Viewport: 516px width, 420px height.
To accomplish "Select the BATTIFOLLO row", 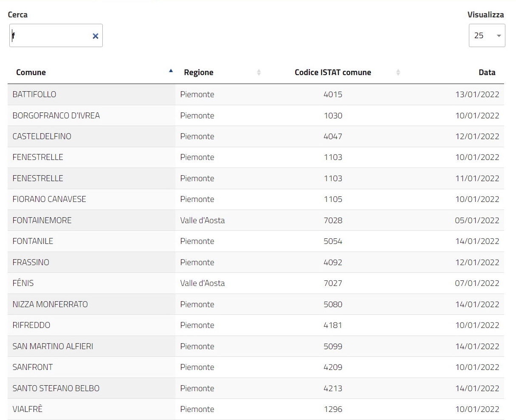I will click(x=34, y=95).
